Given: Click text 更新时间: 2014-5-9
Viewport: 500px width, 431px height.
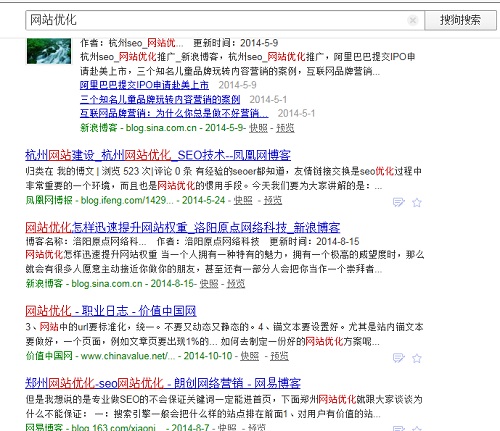Looking at the screenshot, I should click(x=235, y=43).
